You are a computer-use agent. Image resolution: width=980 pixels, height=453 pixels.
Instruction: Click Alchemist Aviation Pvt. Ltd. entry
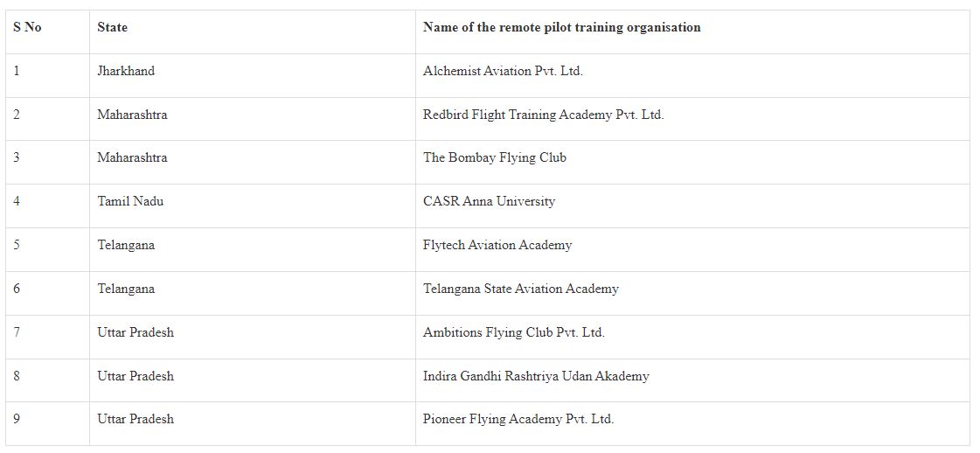point(503,71)
